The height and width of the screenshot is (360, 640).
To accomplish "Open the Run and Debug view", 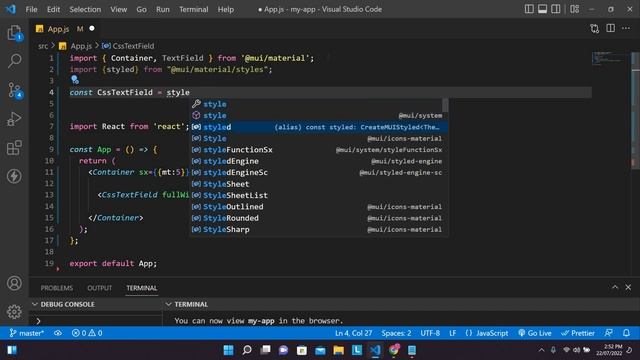I will (x=15, y=119).
